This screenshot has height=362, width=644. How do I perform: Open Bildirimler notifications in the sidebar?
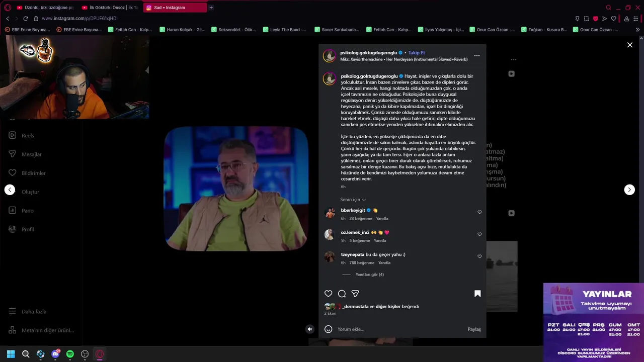[27, 173]
